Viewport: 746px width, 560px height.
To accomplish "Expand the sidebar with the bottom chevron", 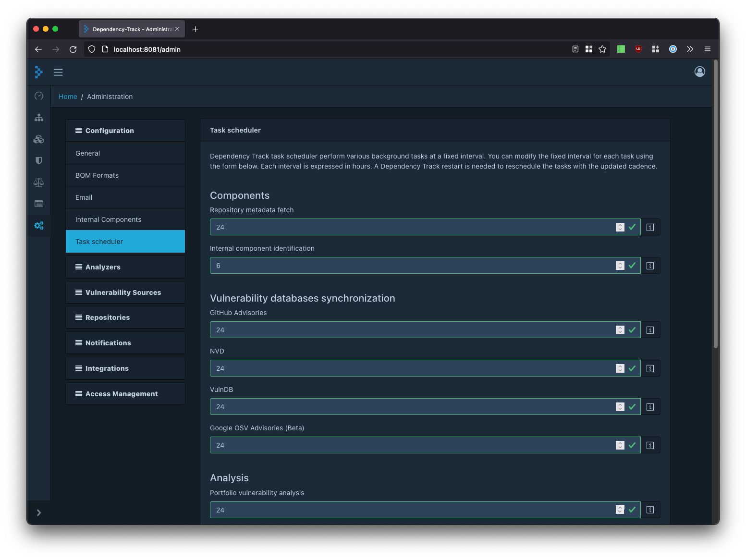I will [x=39, y=512].
